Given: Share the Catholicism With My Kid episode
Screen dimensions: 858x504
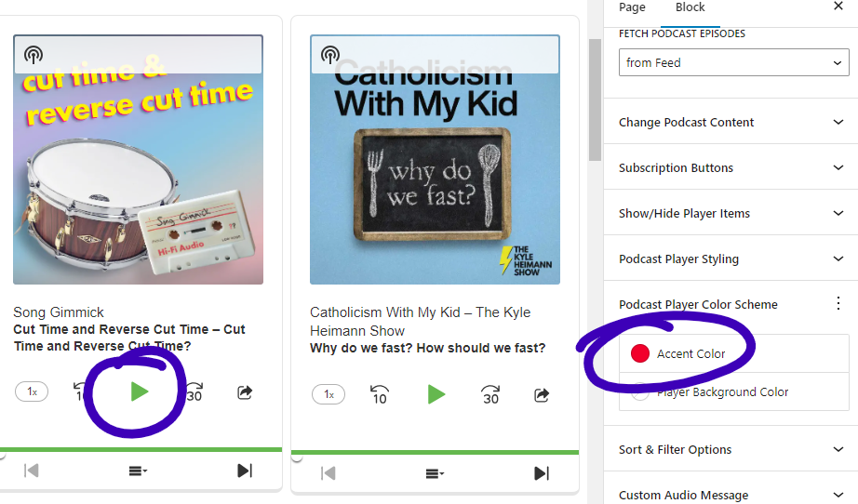Looking at the screenshot, I should [x=542, y=394].
